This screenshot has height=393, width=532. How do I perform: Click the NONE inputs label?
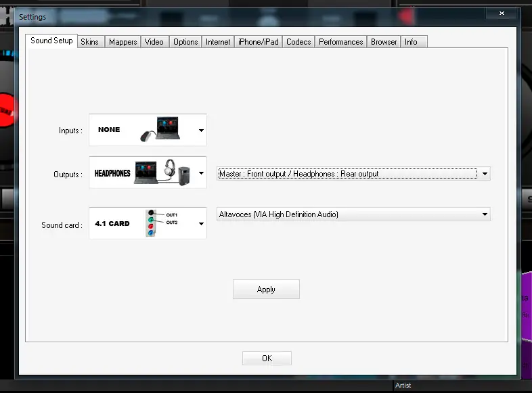[x=109, y=129]
